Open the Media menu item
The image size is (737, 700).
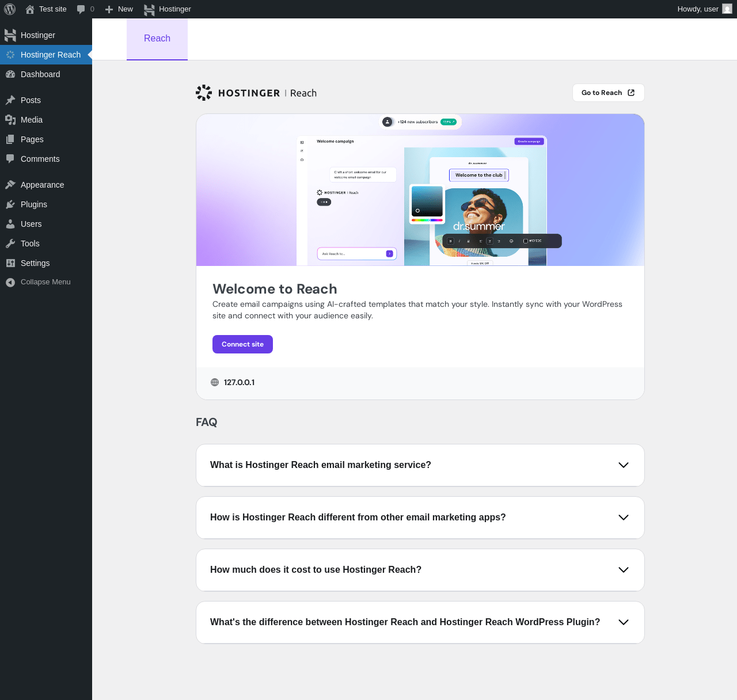46,120
